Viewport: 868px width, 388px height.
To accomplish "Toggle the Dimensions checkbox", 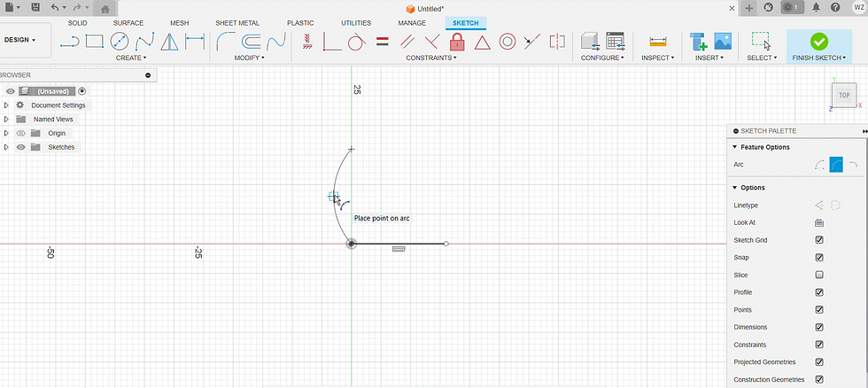I will point(819,327).
